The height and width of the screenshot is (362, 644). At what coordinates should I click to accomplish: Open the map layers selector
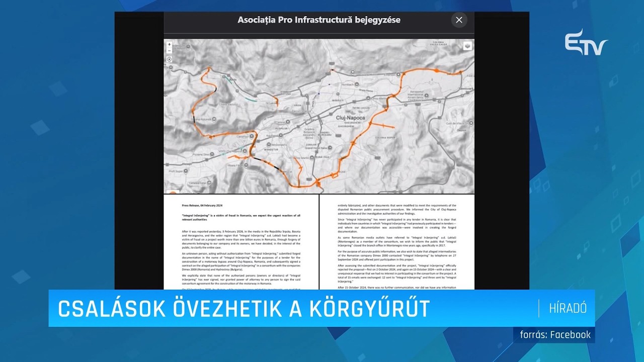pos(468,46)
